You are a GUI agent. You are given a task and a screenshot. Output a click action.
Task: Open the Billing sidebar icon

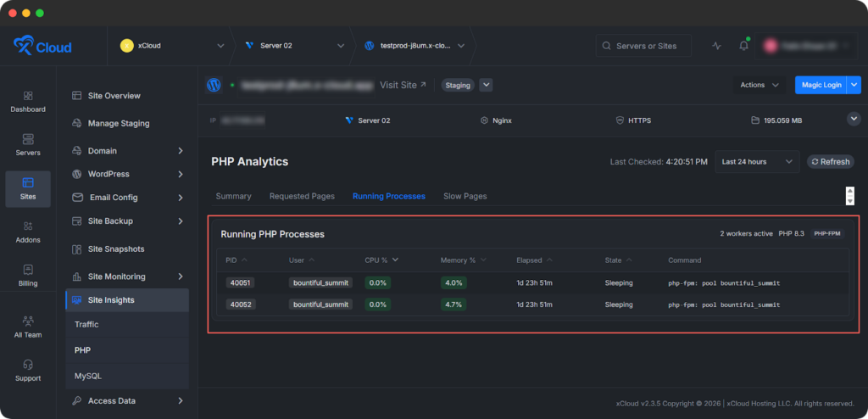tap(28, 270)
